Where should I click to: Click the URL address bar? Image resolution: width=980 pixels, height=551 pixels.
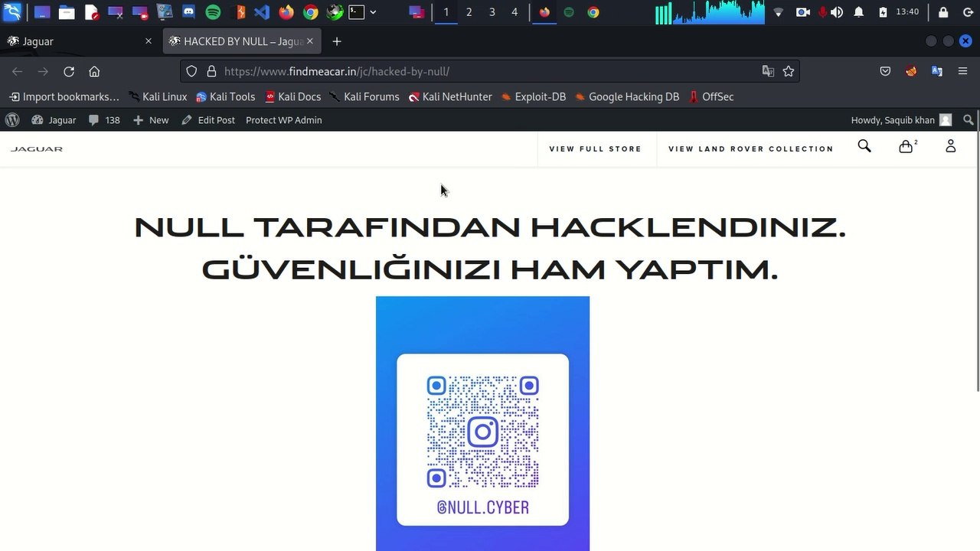489,71
